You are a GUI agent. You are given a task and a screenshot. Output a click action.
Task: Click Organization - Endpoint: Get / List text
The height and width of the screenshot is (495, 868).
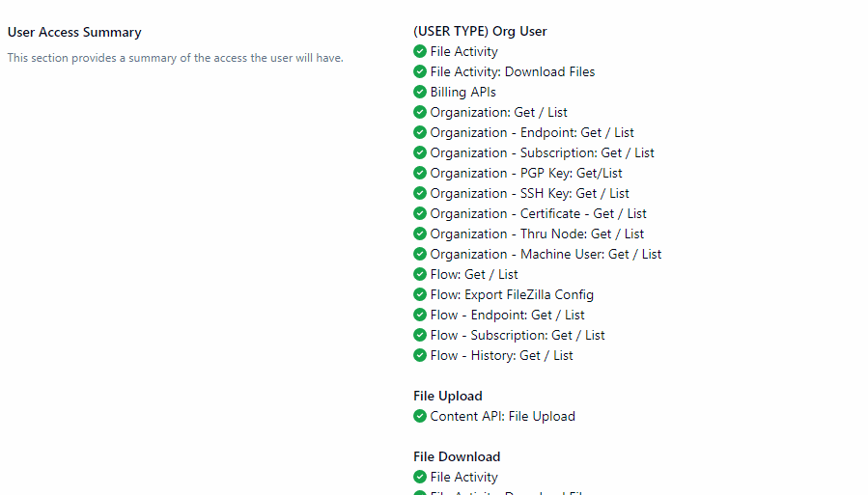coord(532,133)
